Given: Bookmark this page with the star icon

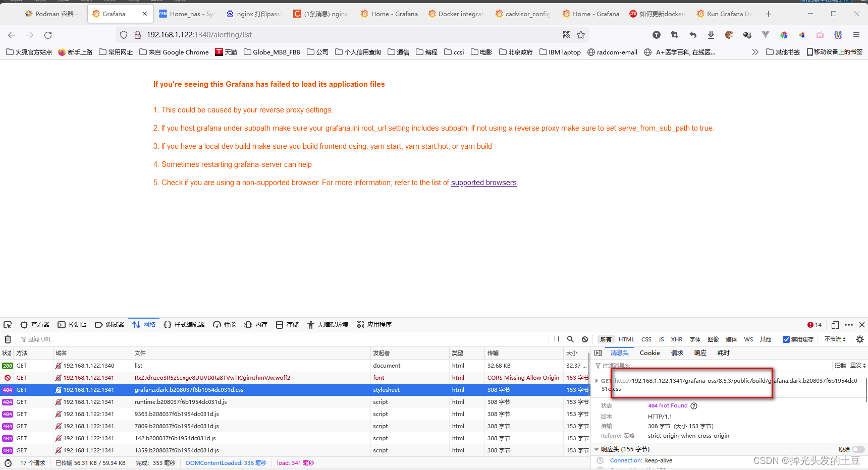Looking at the screenshot, I should (x=581, y=35).
